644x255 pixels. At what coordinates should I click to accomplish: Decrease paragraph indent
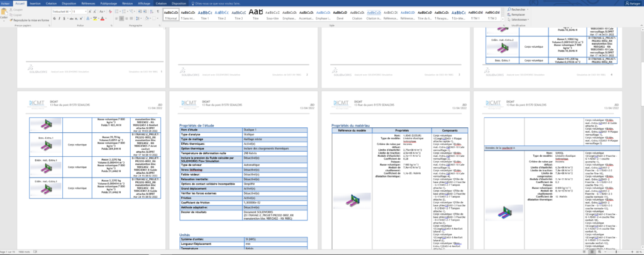coord(140,11)
